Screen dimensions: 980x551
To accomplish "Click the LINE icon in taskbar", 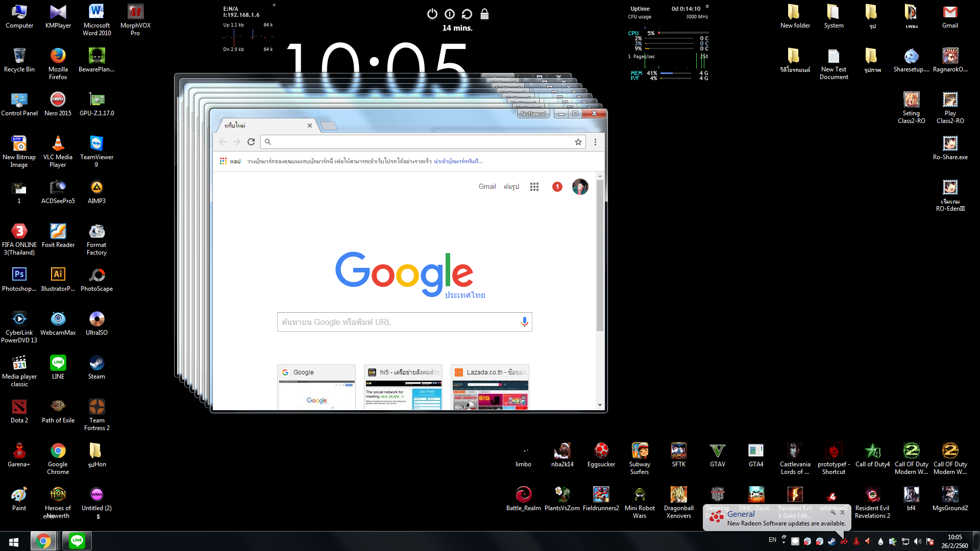I will click(77, 540).
